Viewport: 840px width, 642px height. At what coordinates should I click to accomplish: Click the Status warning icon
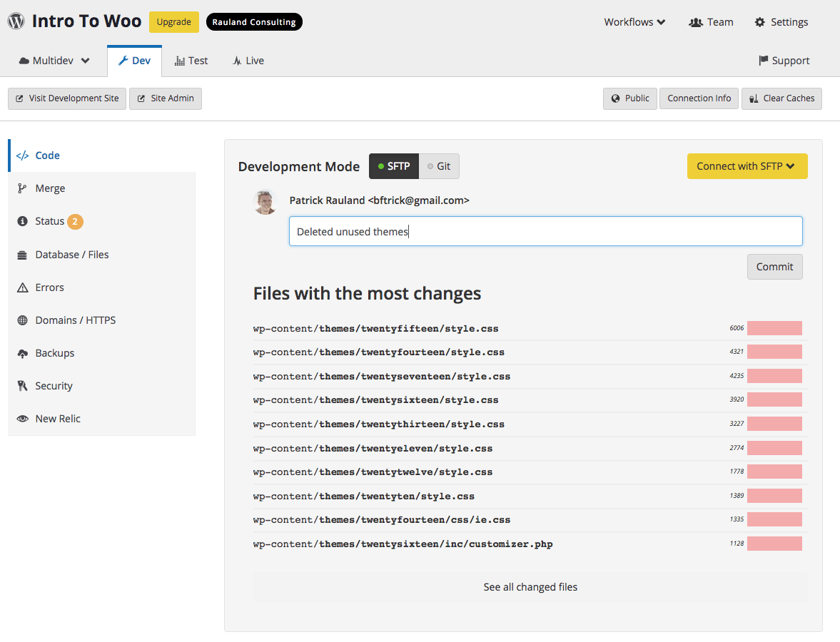click(x=22, y=221)
